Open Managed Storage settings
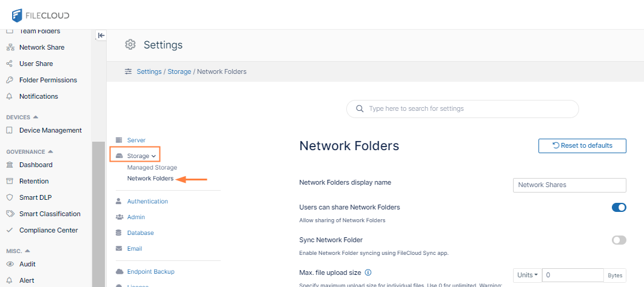The width and height of the screenshot is (644, 287). click(152, 168)
